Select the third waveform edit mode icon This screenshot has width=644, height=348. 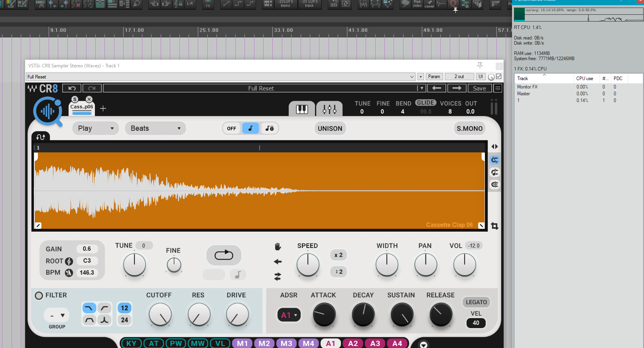[495, 185]
